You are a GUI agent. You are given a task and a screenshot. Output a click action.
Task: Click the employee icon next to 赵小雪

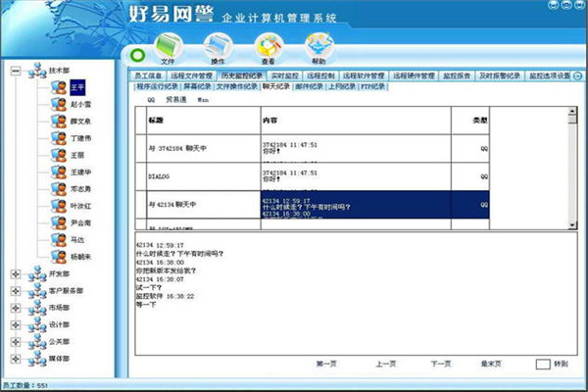tap(59, 104)
